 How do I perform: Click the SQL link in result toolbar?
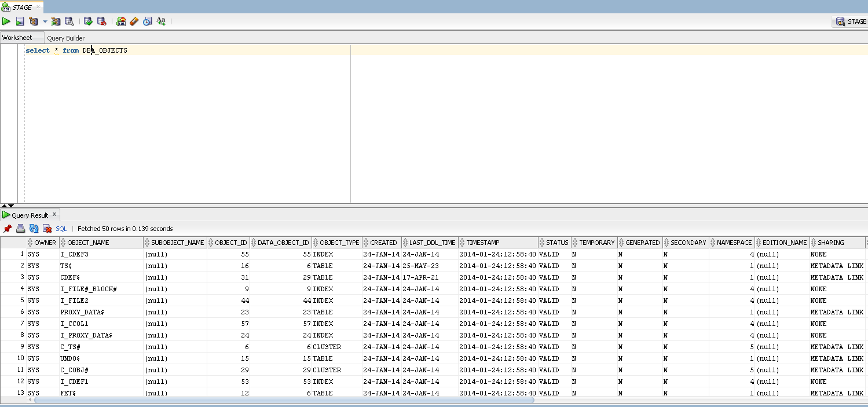(61, 229)
